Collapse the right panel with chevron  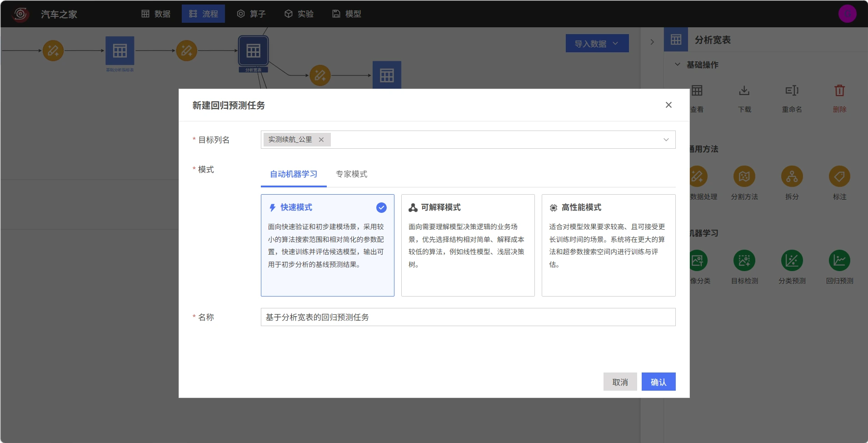(652, 42)
